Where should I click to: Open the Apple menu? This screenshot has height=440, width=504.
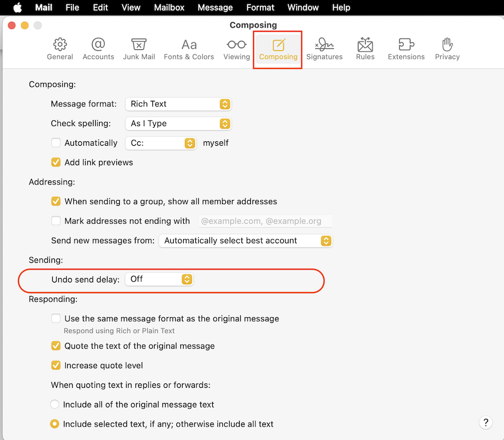point(18,7)
